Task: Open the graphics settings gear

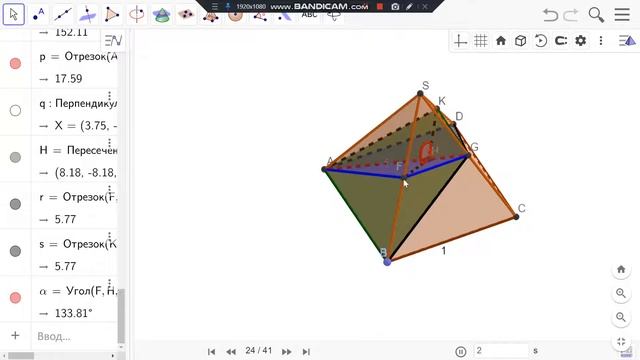Action: pos(581,41)
